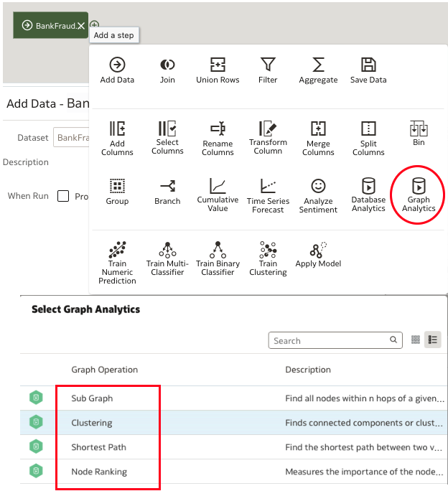The height and width of the screenshot is (491, 448).
Task: Add a Union Rows step
Action: pyautogui.click(x=218, y=65)
